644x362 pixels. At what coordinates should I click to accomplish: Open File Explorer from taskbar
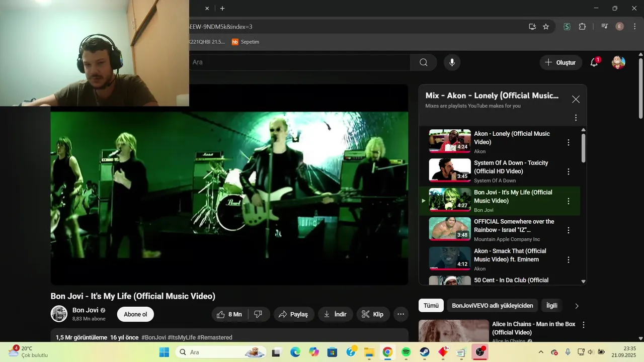[x=369, y=352]
